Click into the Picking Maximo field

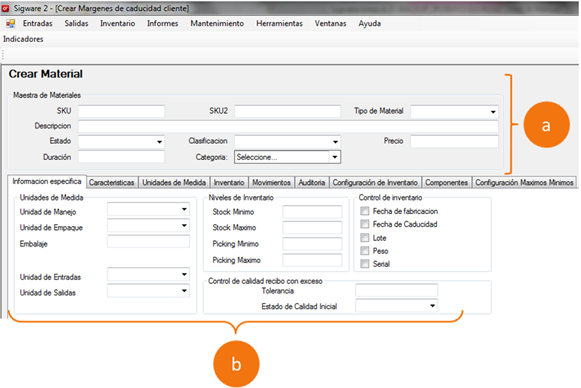pyautogui.click(x=312, y=260)
